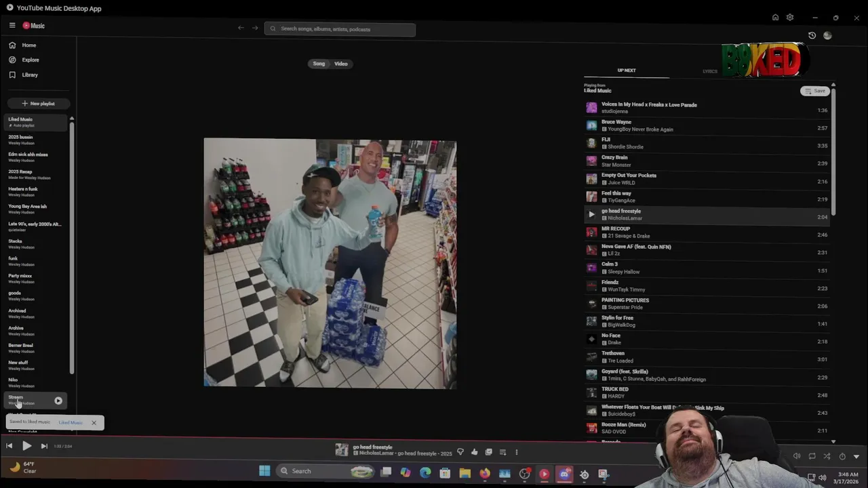Play Voices In My Head x Freaks x Love Parade
This screenshot has width=868, height=488.
[707, 108]
